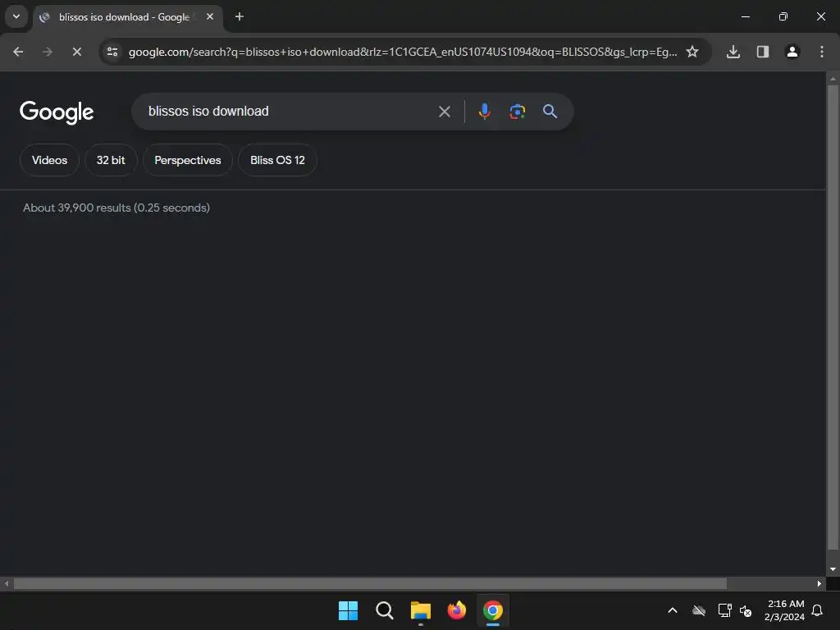Go back to the previous page
Viewport: 840px width, 630px height.
tap(18, 52)
